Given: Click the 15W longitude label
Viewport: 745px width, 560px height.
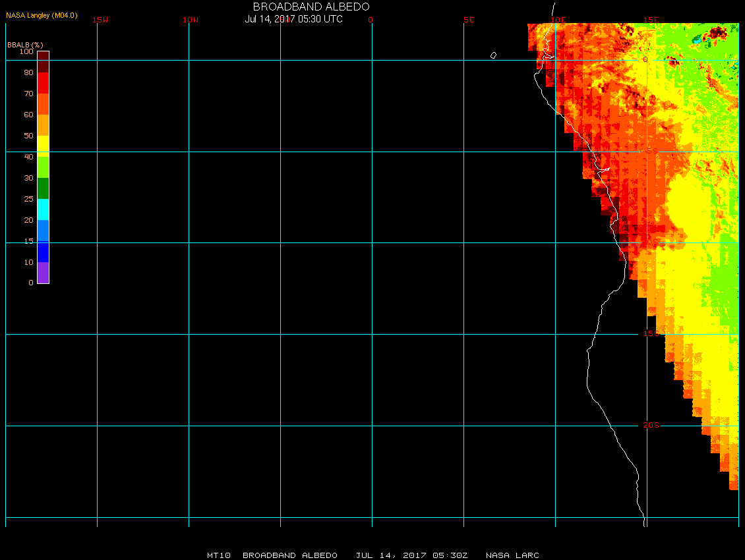Looking at the screenshot, I should 100,20.
